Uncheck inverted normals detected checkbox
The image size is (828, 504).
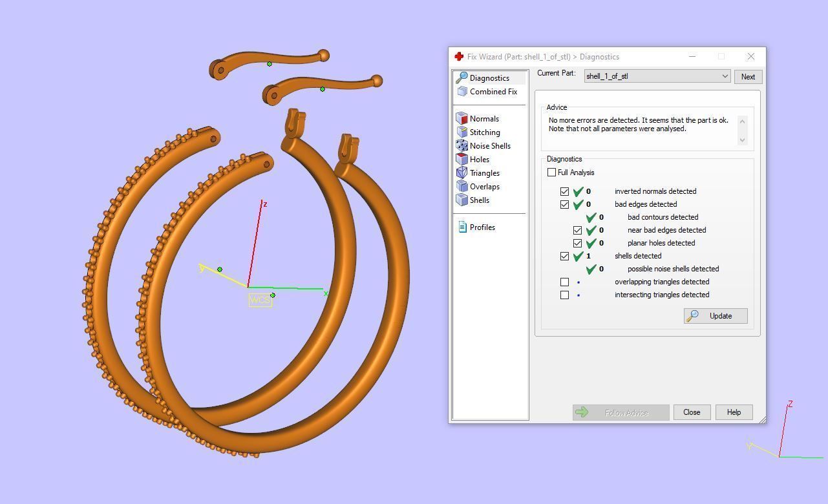pos(564,191)
